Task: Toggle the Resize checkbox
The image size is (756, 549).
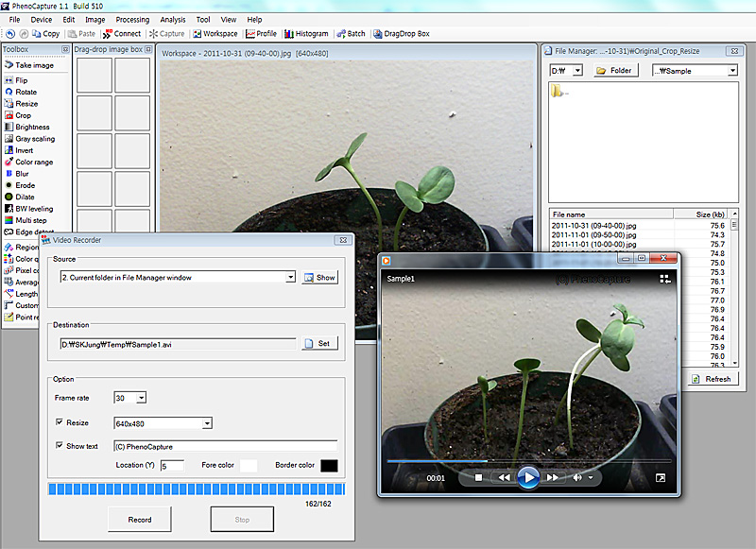Action: (x=60, y=422)
